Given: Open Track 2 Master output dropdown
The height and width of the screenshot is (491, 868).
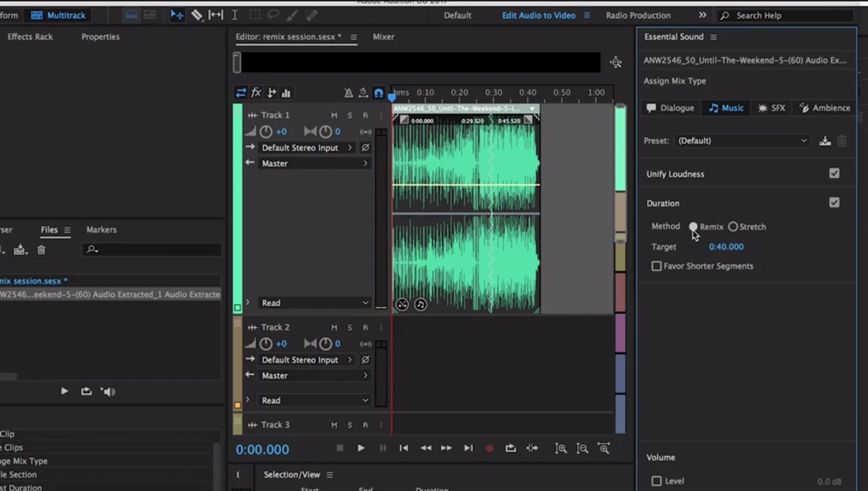Looking at the screenshot, I should tap(314, 375).
